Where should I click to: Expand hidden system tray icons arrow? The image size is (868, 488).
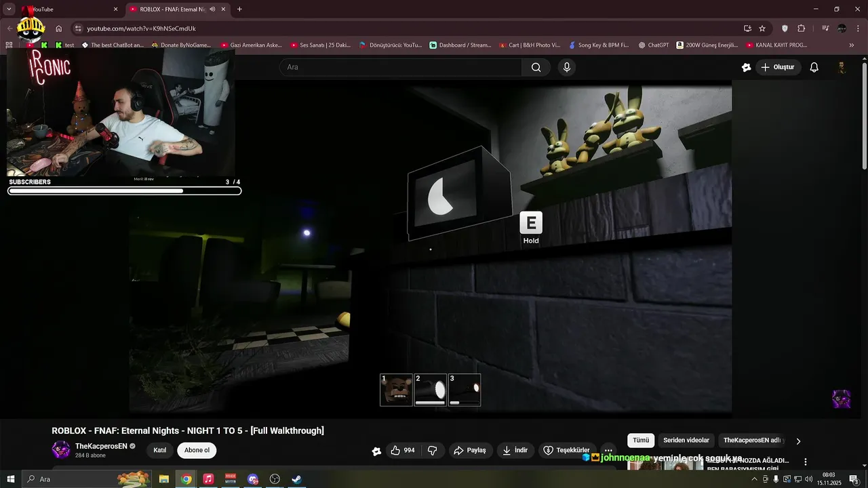click(755, 479)
